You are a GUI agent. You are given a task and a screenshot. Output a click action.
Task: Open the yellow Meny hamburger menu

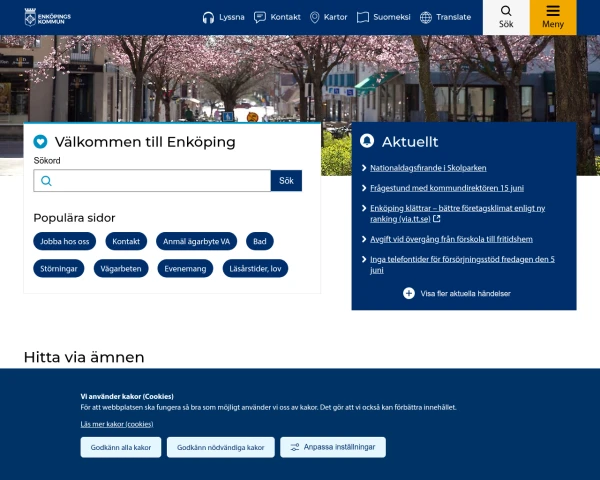553,17
